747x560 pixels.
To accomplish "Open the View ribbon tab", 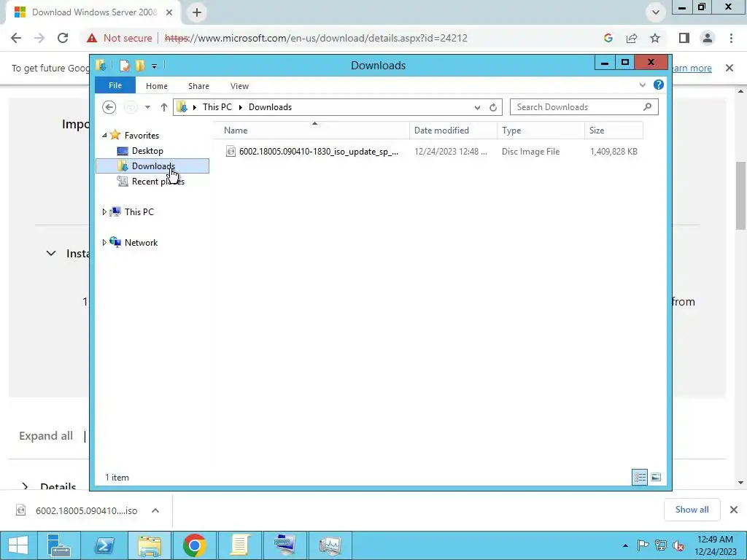I will pos(239,86).
